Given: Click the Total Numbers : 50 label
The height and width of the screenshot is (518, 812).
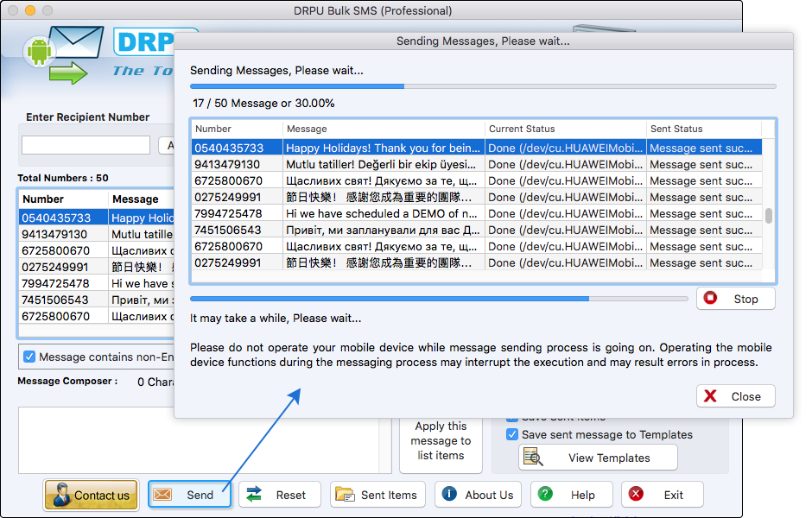Looking at the screenshot, I should [x=63, y=178].
